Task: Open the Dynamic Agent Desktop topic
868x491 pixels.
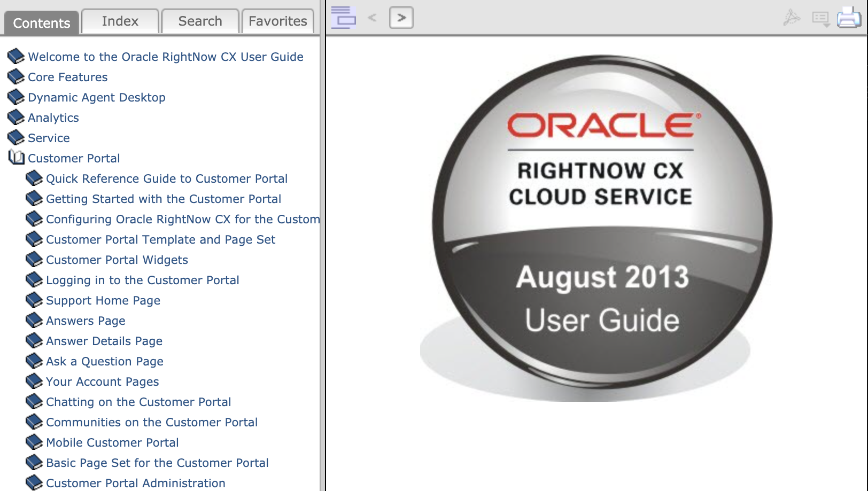Action: point(96,97)
